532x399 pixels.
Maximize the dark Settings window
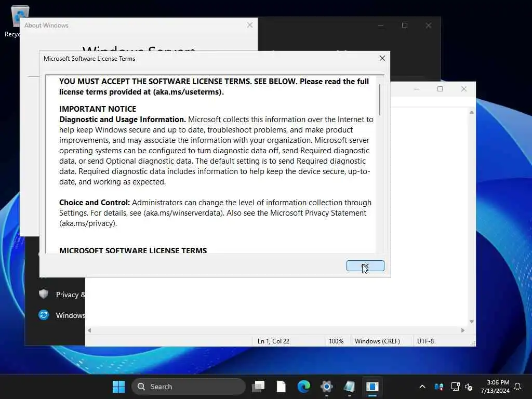click(404, 25)
